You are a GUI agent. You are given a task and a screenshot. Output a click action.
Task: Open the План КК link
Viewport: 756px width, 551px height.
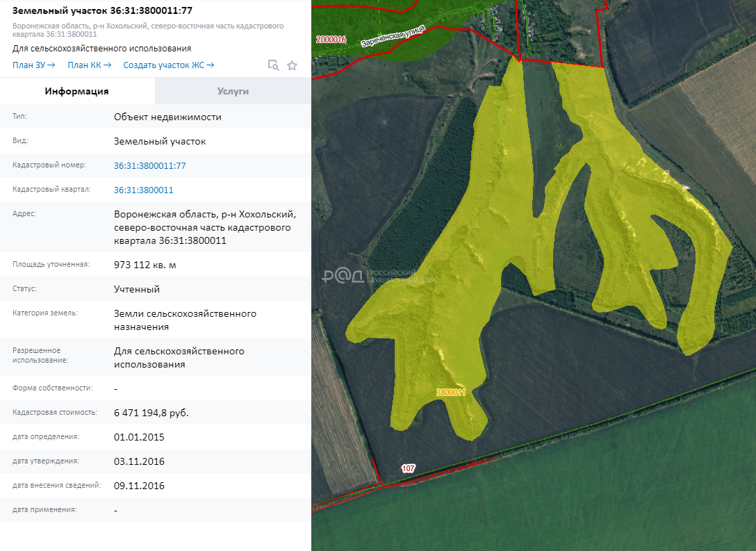(89, 65)
